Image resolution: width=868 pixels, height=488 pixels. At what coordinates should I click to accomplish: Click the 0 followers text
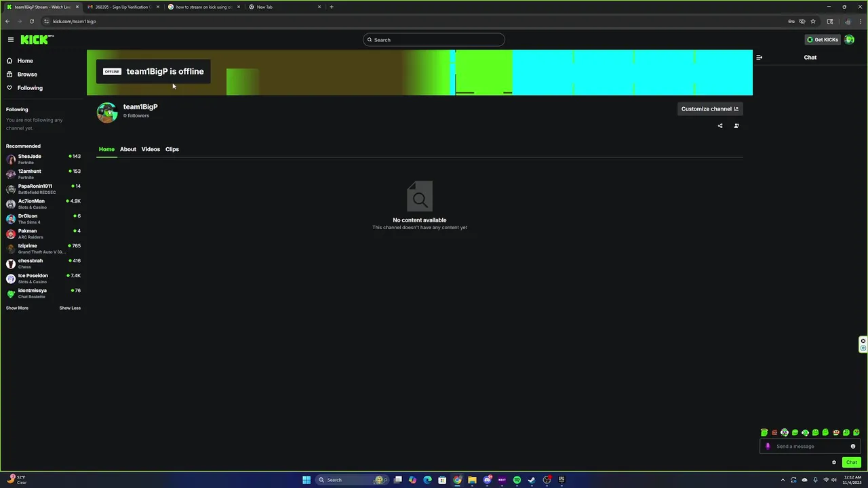(136, 116)
